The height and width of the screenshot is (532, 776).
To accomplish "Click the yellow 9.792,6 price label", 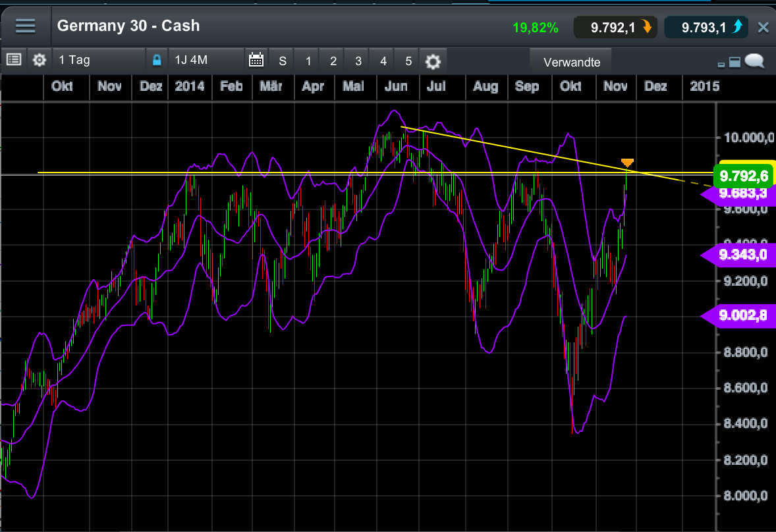I will [x=743, y=175].
